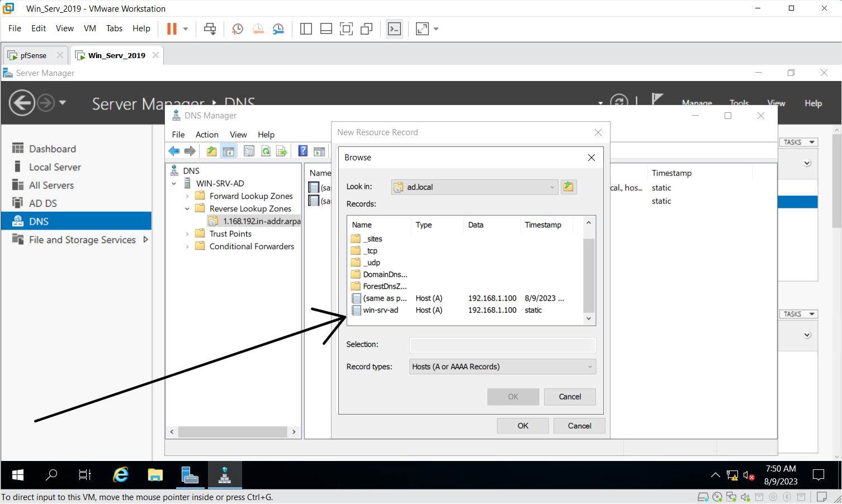Expand File and Storage Services arrow
Image resolution: width=842 pixels, height=504 pixels.
[146, 239]
